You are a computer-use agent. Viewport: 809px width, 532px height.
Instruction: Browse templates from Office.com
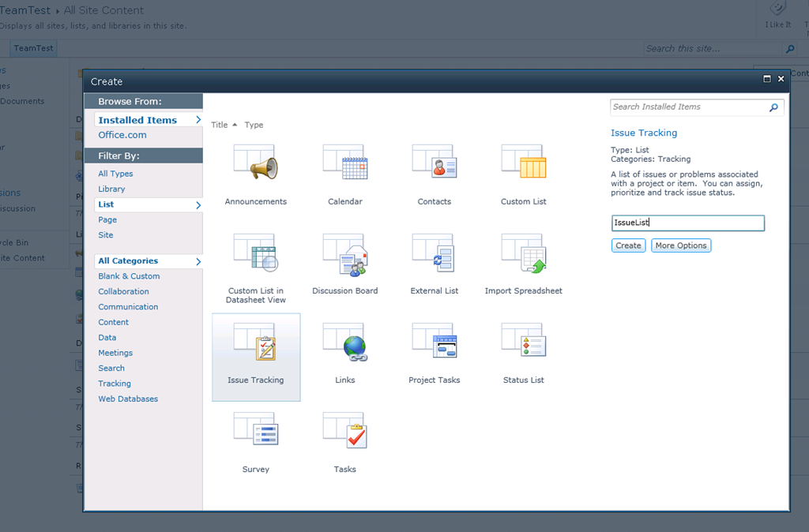tap(122, 135)
